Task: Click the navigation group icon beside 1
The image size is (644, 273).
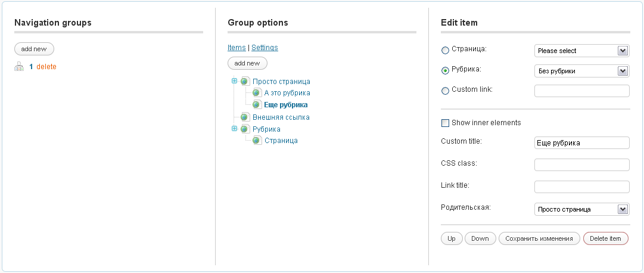Action: (19, 67)
